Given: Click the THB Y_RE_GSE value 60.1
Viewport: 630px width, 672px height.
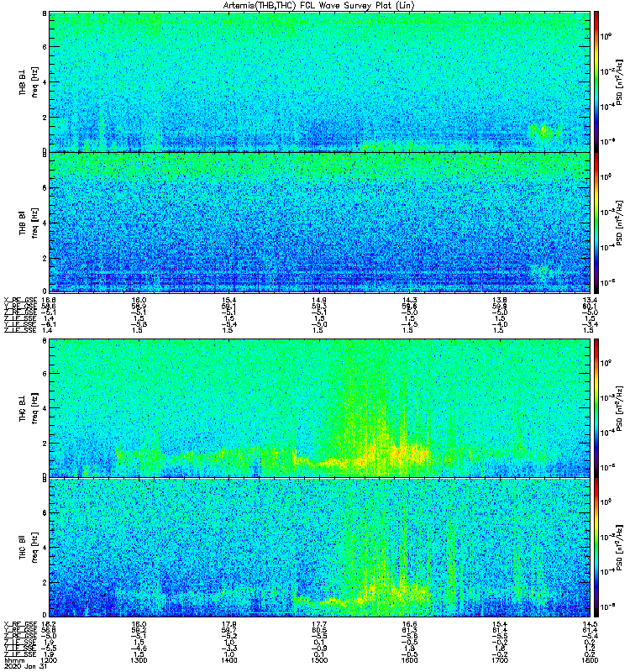Looking at the screenshot, I should pos(590,306).
